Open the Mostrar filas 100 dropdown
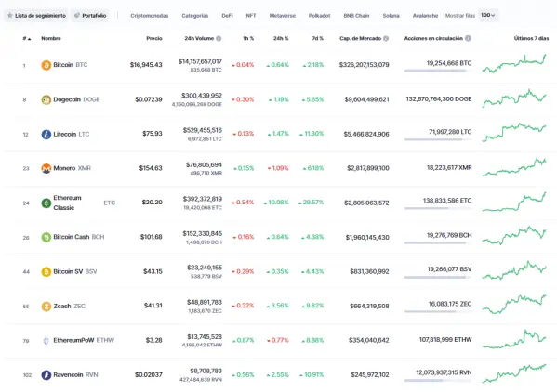 tap(488, 15)
